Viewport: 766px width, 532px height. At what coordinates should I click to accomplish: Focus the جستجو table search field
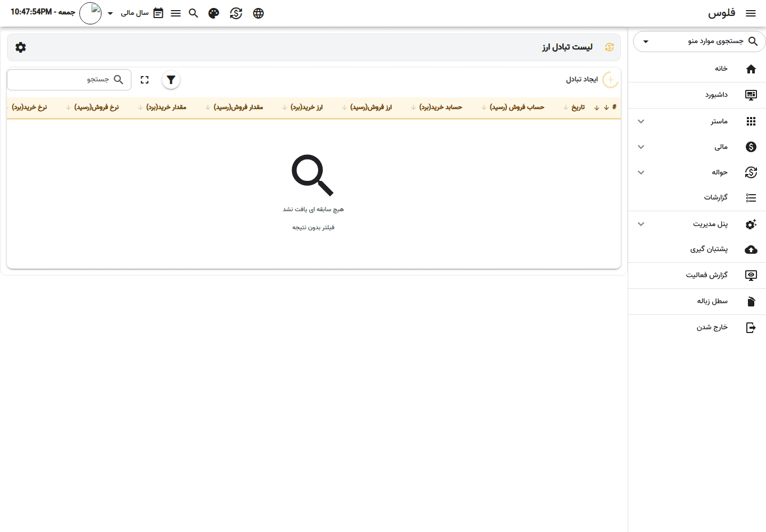(69, 80)
